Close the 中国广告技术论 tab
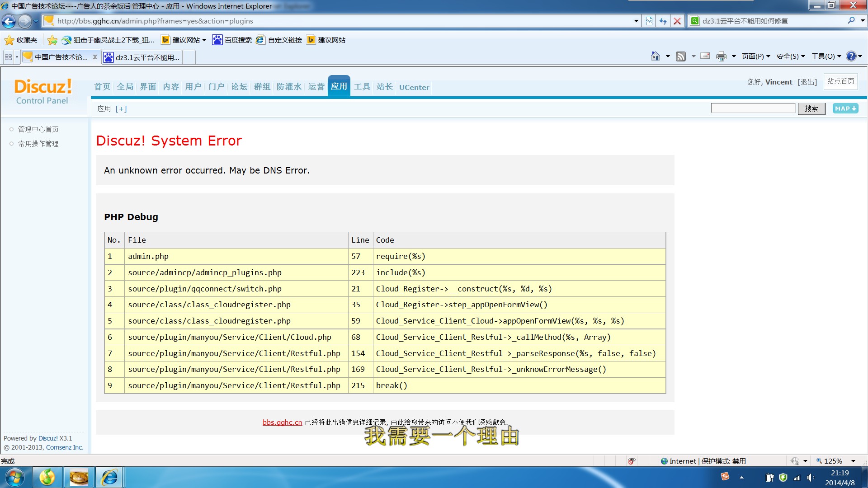This screenshot has width=868, height=488. click(95, 57)
